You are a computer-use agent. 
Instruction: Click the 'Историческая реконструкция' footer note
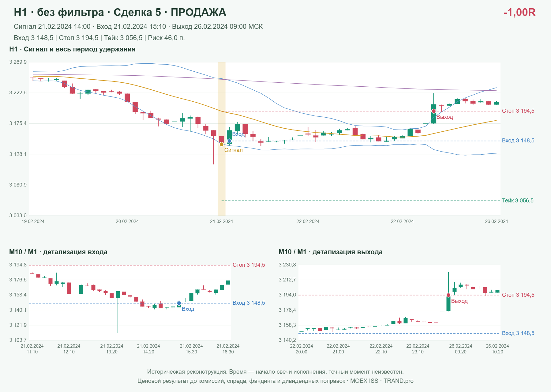tap(275, 372)
